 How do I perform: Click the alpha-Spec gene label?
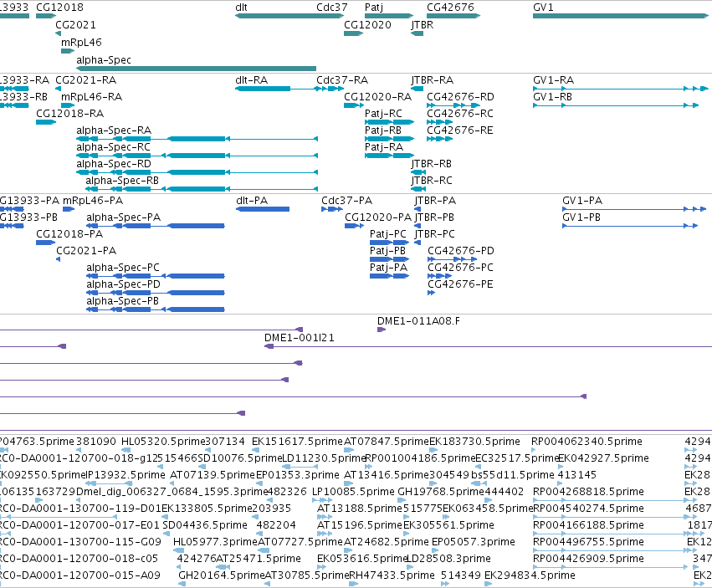(x=104, y=60)
